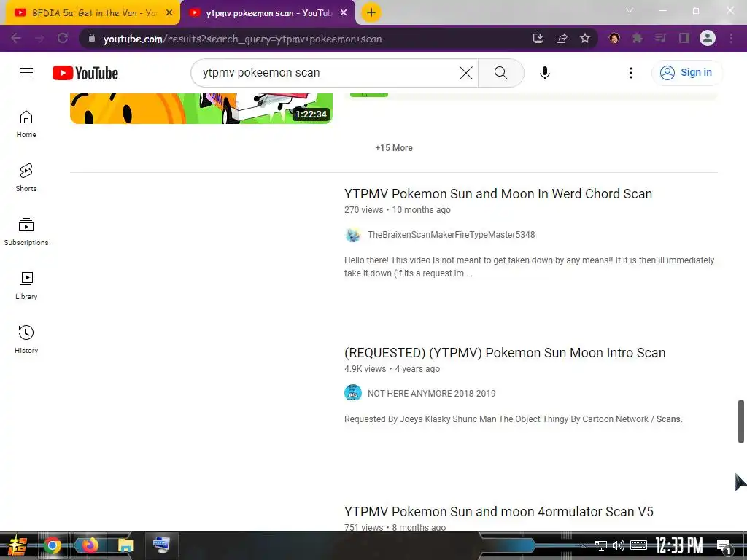Open the Chrome extensions puzzle icon
The image size is (747, 560).
pyautogui.click(x=638, y=38)
